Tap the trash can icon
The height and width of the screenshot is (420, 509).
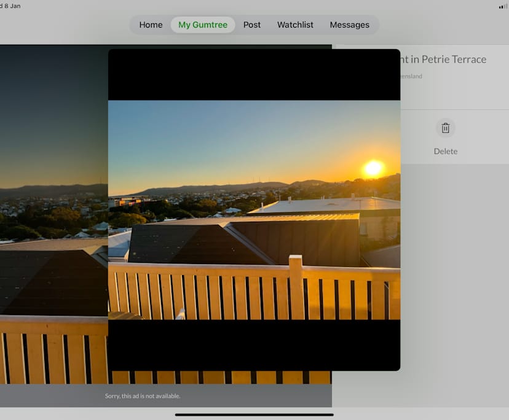[x=446, y=128]
